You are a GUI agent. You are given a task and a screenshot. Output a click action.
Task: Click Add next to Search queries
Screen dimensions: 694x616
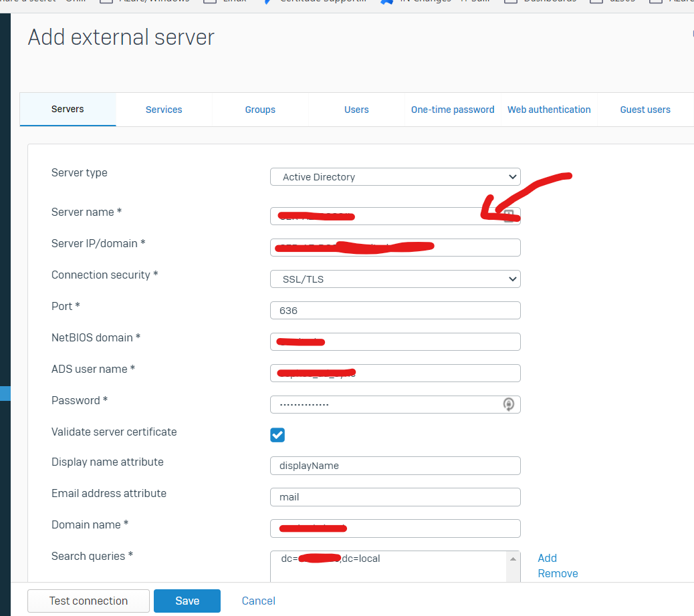547,558
